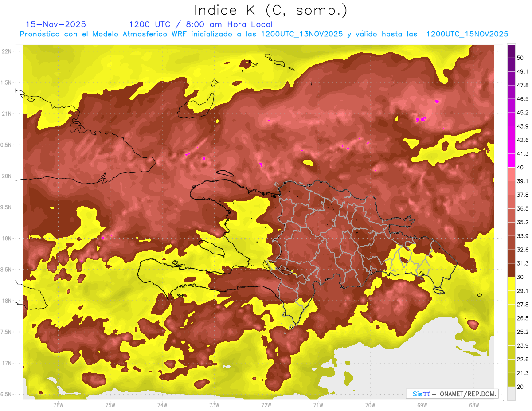The image size is (532, 411).
Task: Click the '76W' longitude label
Action: [x=58, y=405]
